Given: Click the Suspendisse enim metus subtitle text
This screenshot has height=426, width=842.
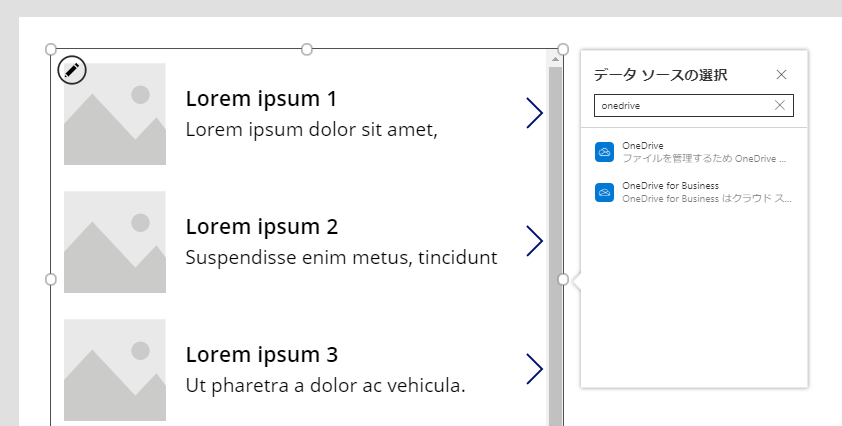Looking at the screenshot, I should pyautogui.click(x=341, y=257).
